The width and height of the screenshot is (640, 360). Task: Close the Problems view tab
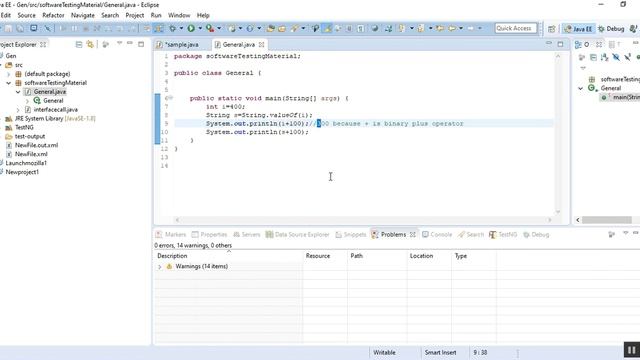coord(413,235)
